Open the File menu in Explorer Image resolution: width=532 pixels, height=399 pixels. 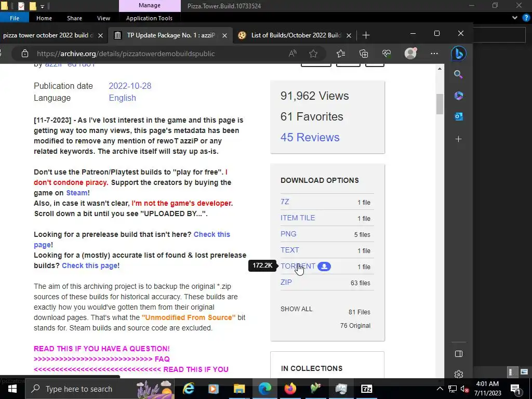(x=14, y=18)
